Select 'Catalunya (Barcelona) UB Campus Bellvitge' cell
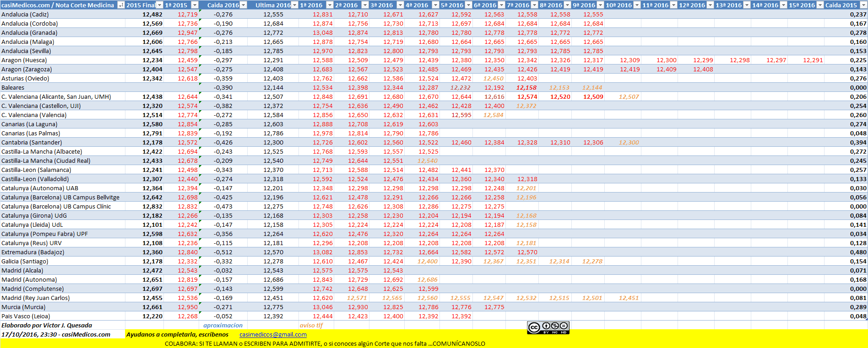Screen dimensions: 868x348 pos(60,197)
